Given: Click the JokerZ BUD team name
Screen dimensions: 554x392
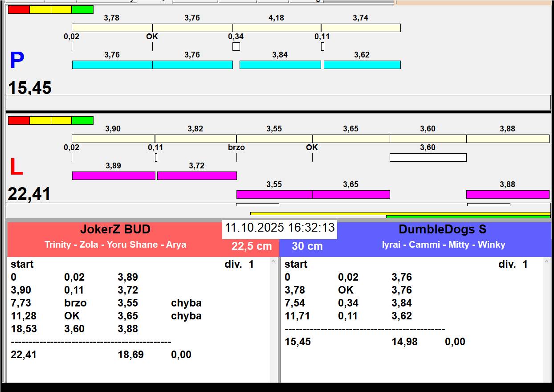Looking at the screenshot, I should (115, 229).
